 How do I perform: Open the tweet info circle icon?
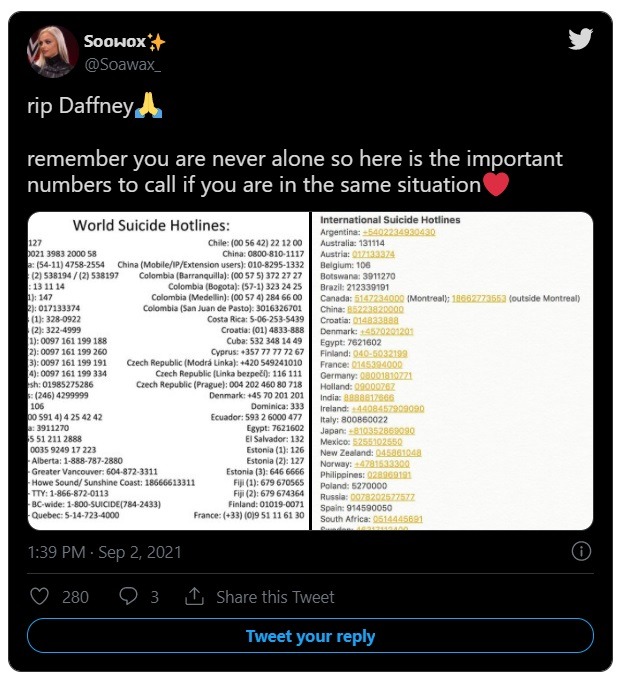(580, 551)
